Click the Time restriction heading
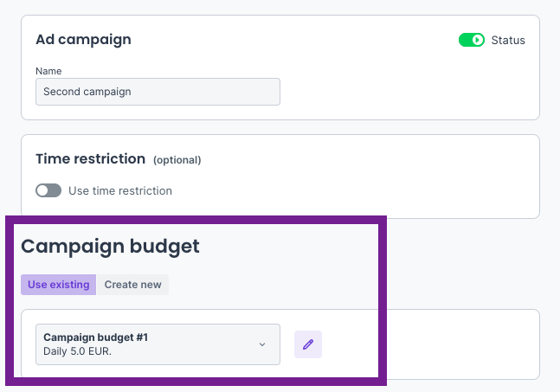The width and height of the screenshot is (560, 392). pos(90,159)
